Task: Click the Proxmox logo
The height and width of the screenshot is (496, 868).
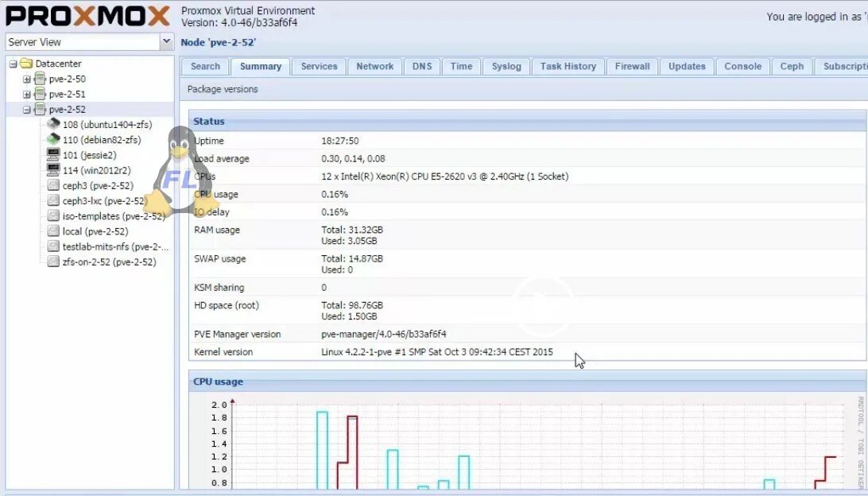Action: coord(87,16)
